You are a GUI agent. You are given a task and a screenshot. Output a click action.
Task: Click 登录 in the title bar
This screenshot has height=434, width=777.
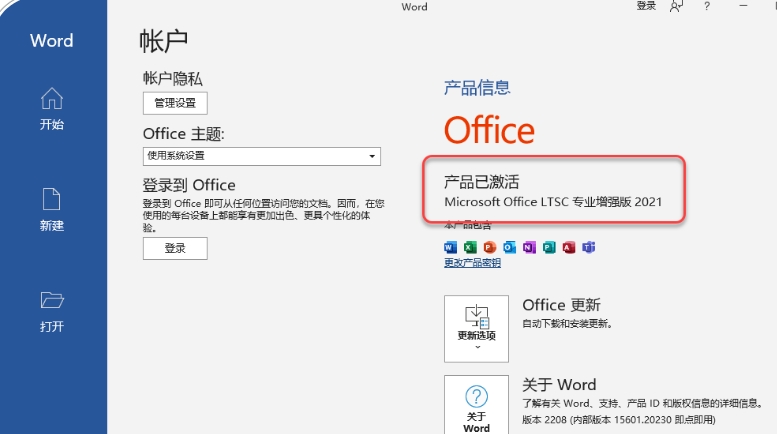[x=646, y=6]
